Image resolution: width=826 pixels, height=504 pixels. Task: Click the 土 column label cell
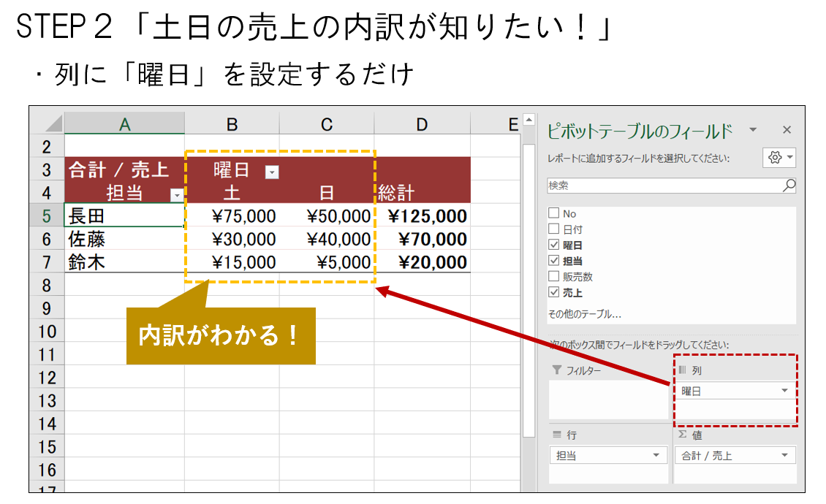click(x=232, y=192)
